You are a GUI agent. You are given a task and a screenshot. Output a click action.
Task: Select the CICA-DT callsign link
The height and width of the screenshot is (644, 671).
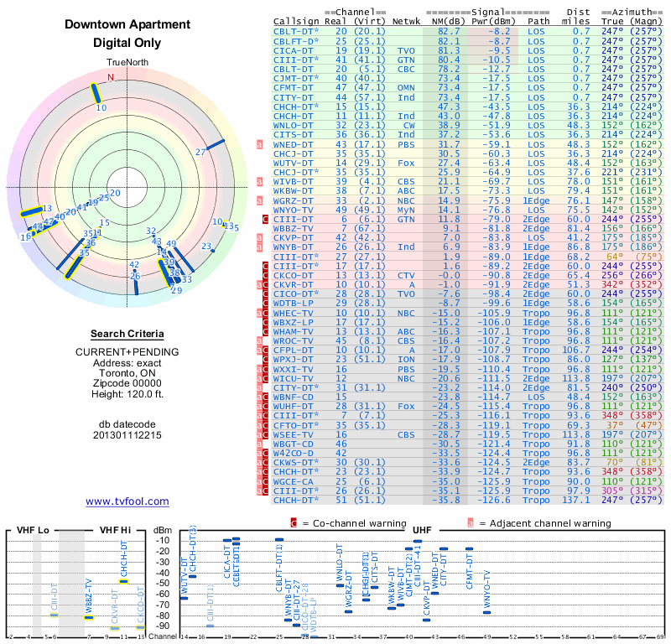pyautogui.click(x=294, y=50)
